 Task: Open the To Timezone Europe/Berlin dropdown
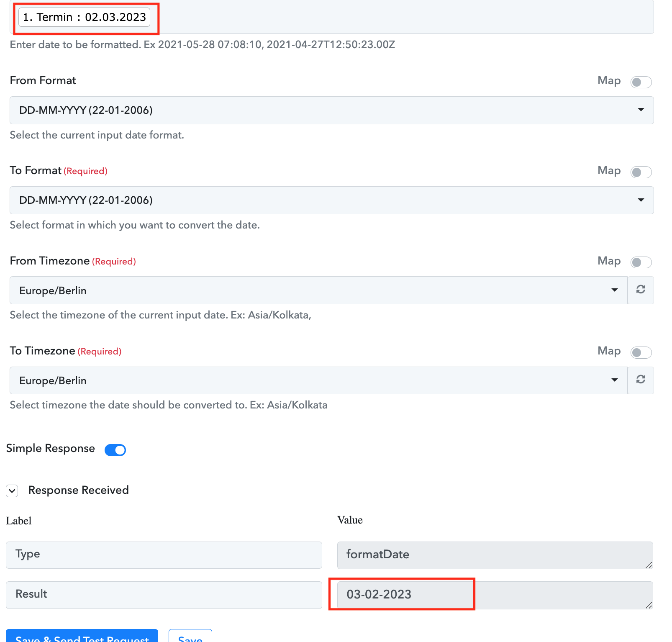tap(318, 380)
